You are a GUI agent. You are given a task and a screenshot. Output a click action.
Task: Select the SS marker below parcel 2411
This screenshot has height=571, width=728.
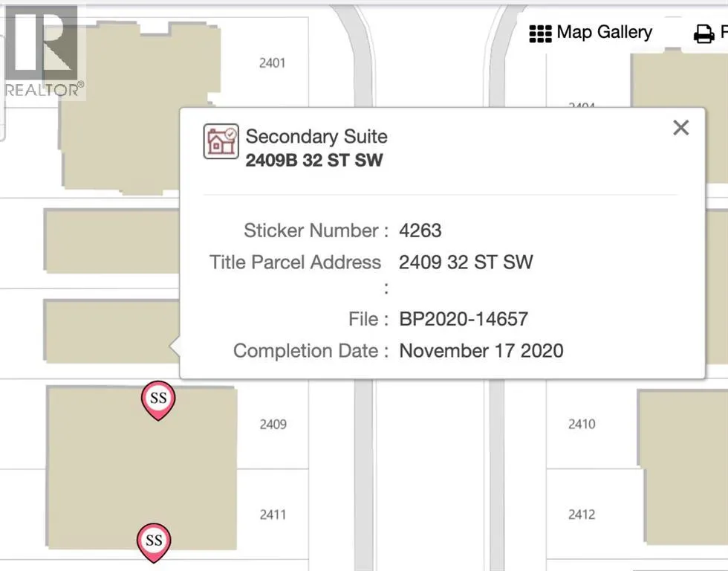tap(154, 541)
